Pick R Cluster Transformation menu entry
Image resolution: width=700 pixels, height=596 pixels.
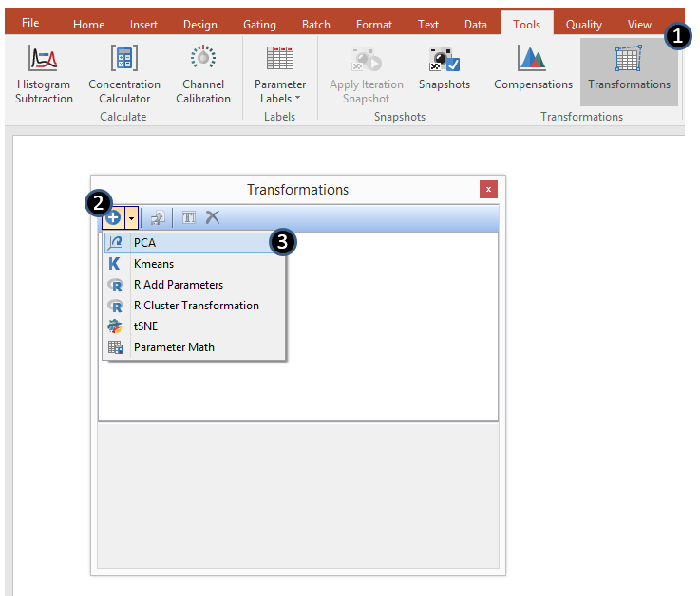tap(196, 306)
